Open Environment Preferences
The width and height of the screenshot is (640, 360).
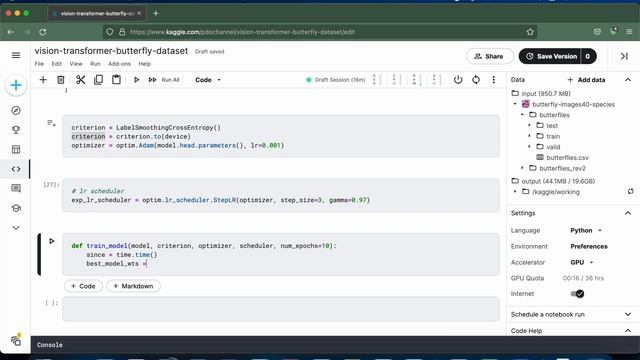pos(589,246)
